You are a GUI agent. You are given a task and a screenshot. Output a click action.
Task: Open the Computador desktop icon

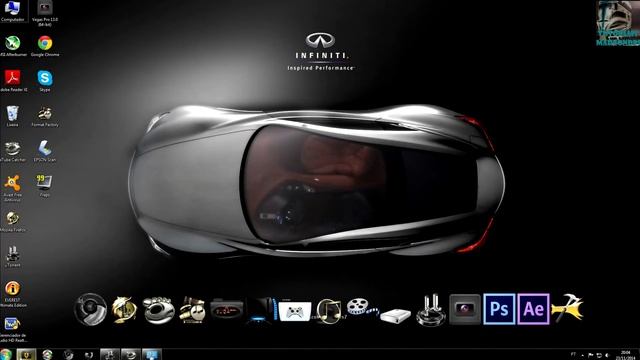pos(12,11)
